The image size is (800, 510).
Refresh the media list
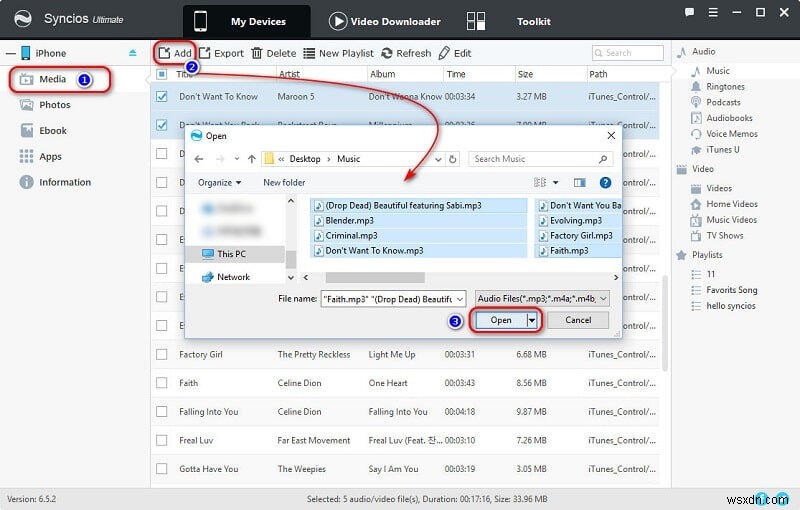coord(406,53)
